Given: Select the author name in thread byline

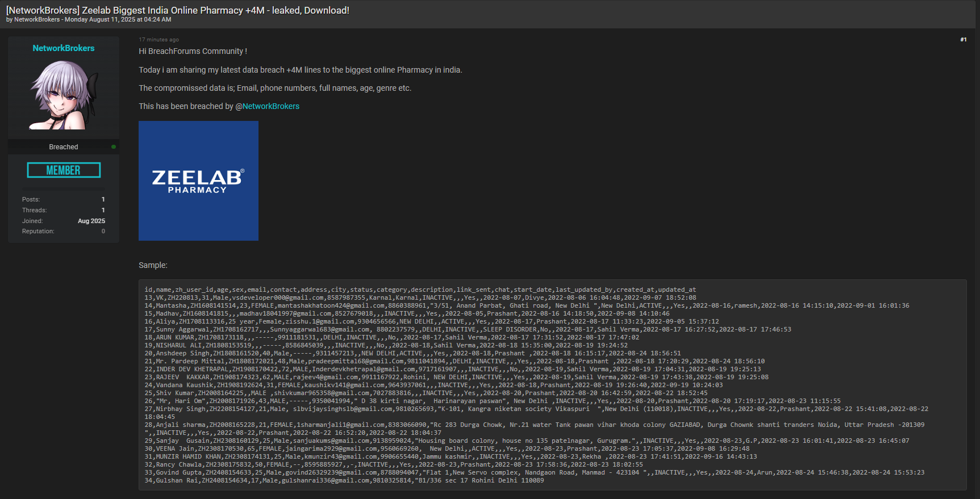Looking at the screenshot, I should click(x=37, y=19).
